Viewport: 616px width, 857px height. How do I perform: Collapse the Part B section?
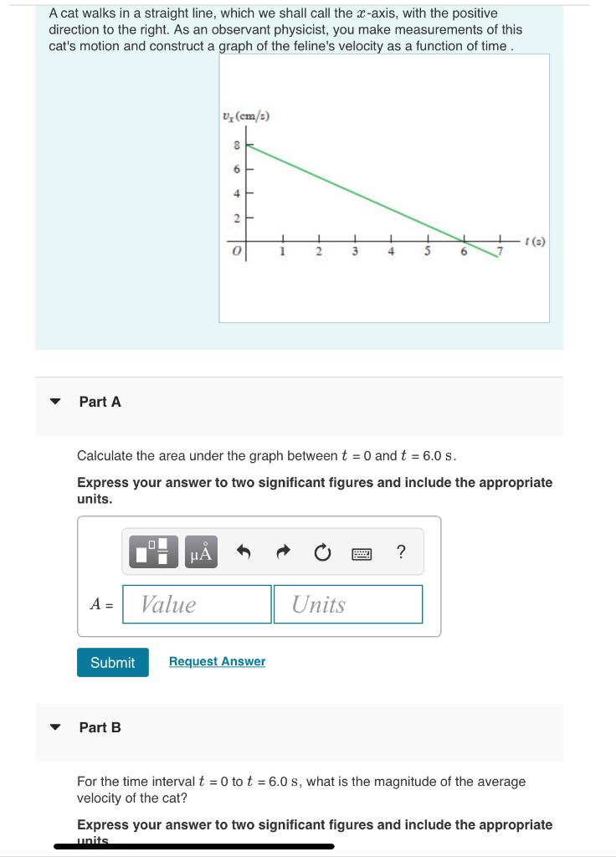point(54,728)
